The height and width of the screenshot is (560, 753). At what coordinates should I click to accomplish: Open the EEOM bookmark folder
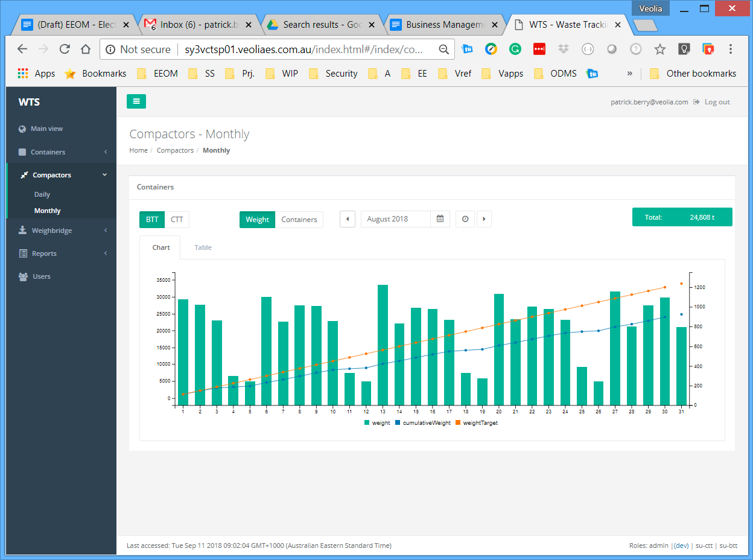pos(157,74)
